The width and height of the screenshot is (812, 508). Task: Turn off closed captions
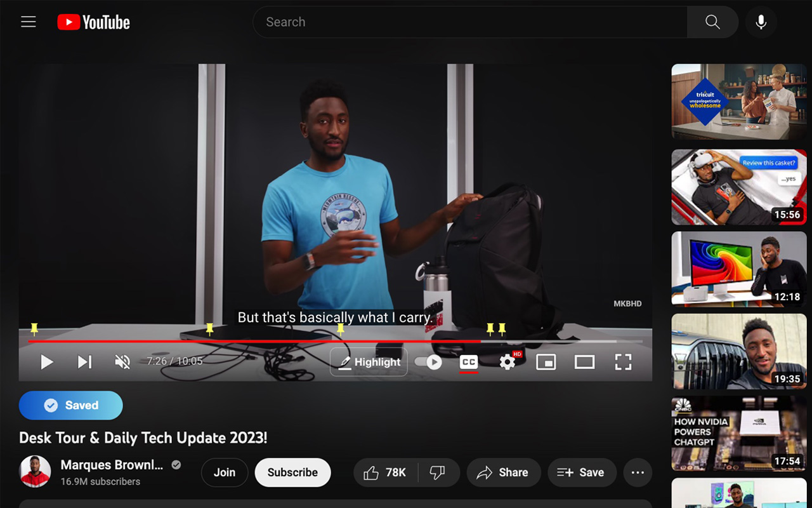pos(469,362)
